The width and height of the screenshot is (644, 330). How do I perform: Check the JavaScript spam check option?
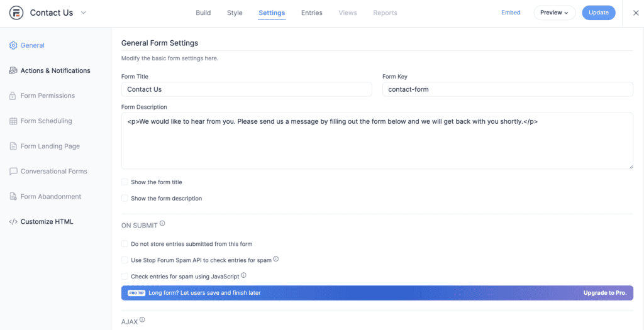[125, 276]
